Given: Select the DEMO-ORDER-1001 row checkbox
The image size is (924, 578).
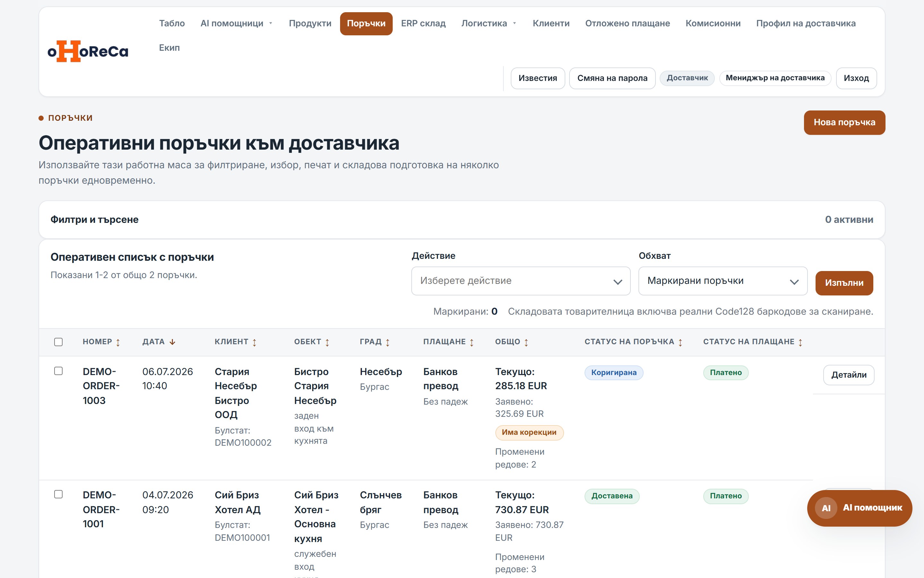Looking at the screenshot, I should click(58, 494).
